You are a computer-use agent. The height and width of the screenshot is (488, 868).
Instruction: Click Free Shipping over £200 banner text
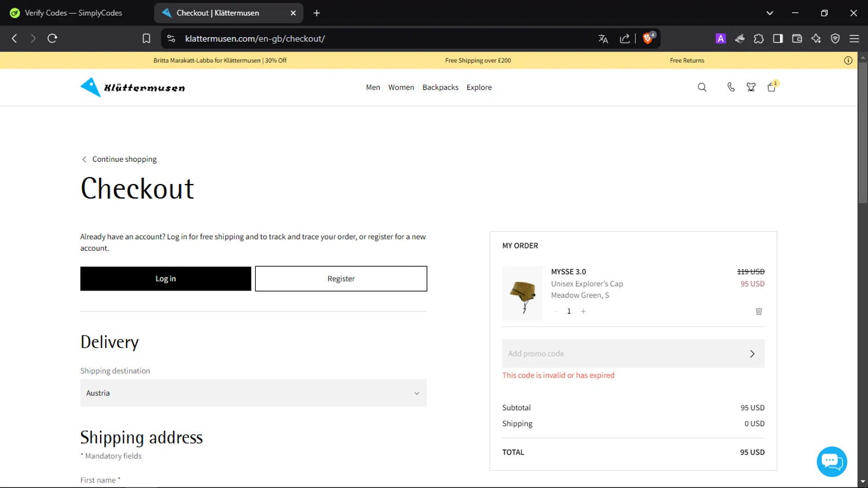(478, 60)
